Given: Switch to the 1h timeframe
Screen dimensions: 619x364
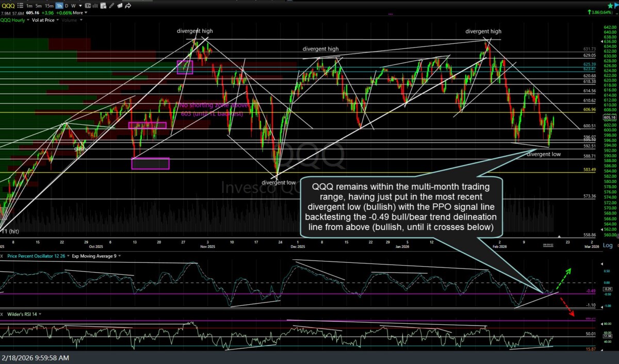Looking at the screenshot, I should (60, 5).
